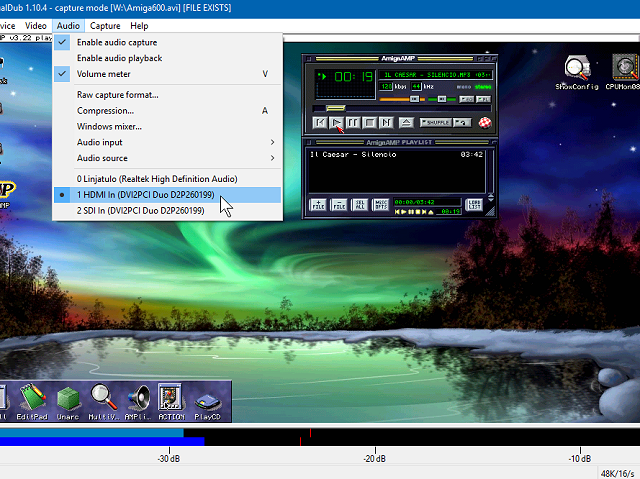Launch Unarc from the dock
Viewport: 640px width, 479px height.
(68, 401)
